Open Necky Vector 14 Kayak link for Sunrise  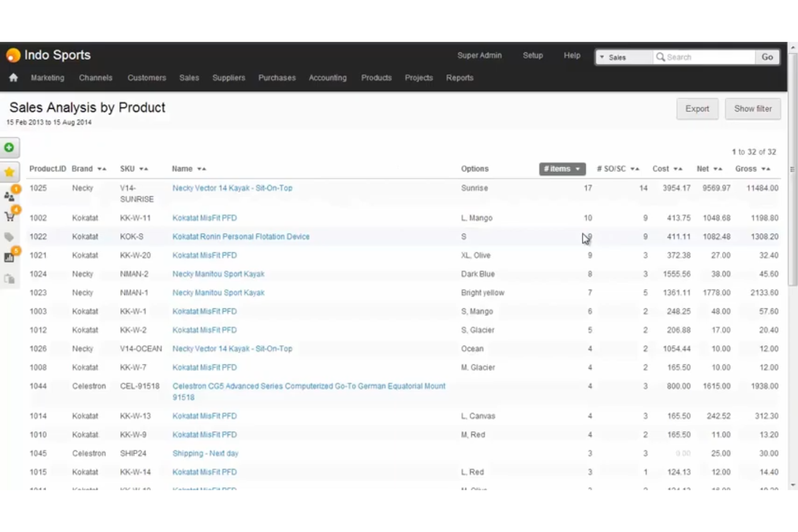tap(232, 188)
